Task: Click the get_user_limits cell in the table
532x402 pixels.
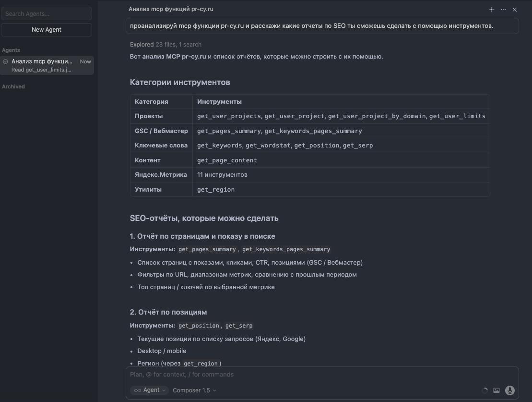Action: (x=457, y=116)
